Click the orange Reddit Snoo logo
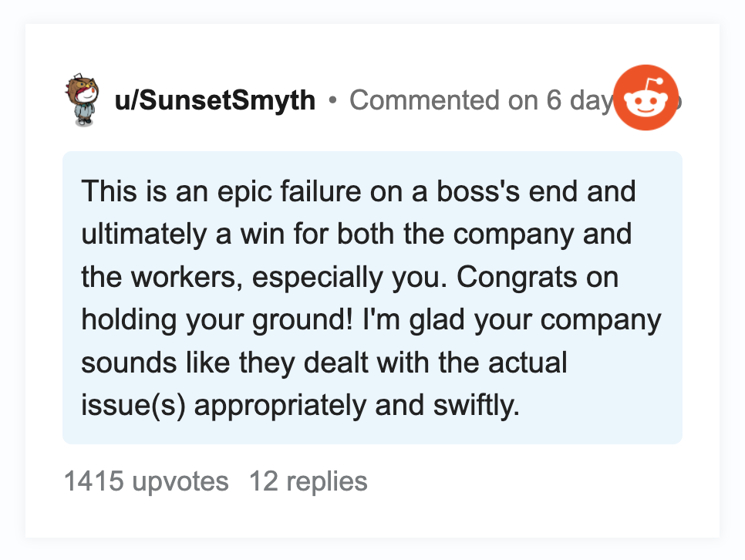 tap(646, 97)
